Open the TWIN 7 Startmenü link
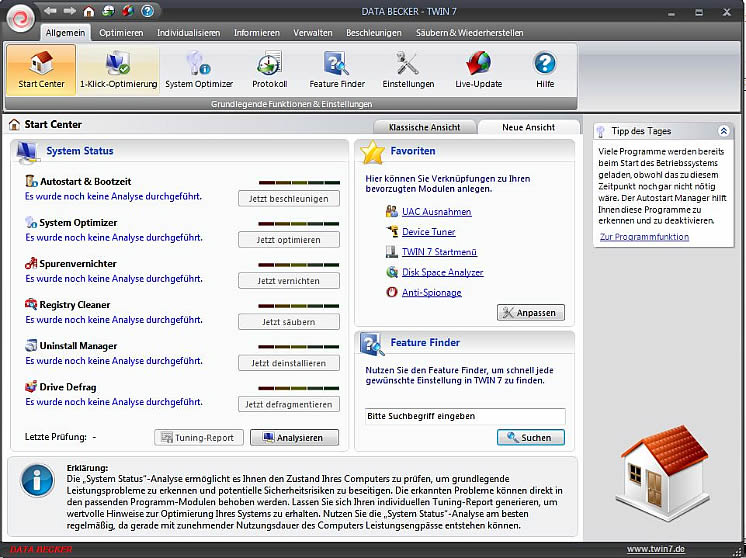The height and width of the screenshot is (558, 746). (x=439, y=252)
